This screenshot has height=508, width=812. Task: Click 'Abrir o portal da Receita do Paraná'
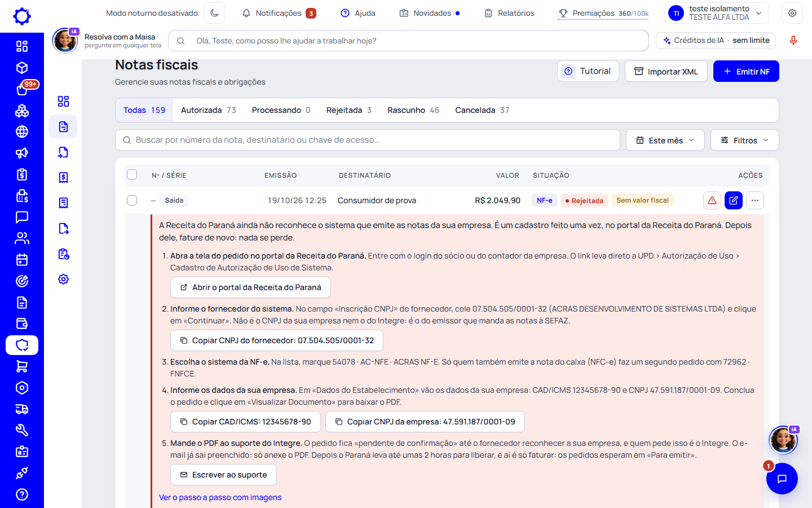250,287
